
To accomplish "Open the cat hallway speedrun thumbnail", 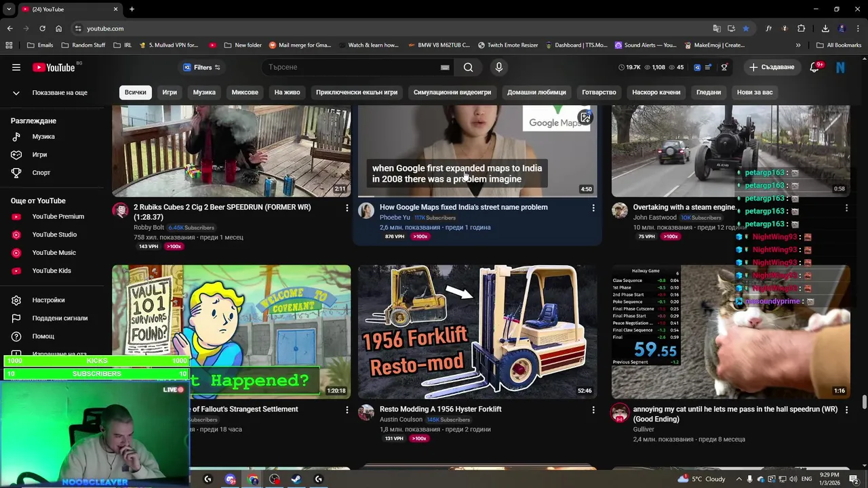I will point(730,331).
